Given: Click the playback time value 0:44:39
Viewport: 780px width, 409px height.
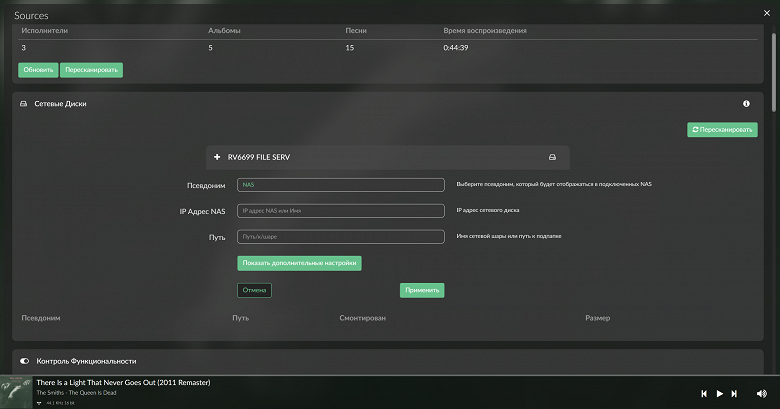Looking at the screenshot, I should point(456,48).
